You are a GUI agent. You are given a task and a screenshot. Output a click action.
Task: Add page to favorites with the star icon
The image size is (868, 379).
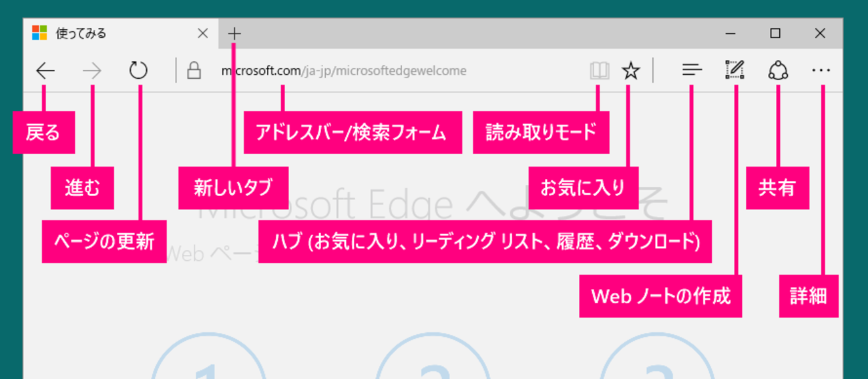[631, 71]
